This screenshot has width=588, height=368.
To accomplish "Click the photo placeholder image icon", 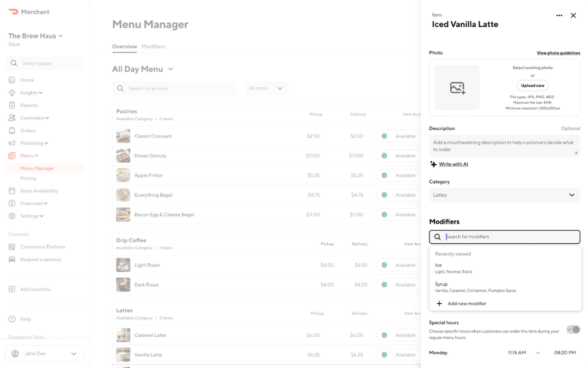I will tap(457, 88).
